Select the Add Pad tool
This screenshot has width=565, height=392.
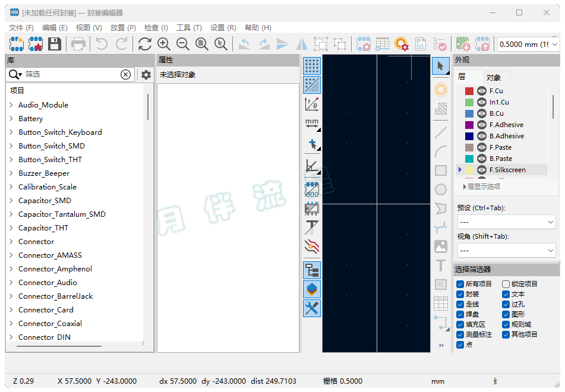pyautogui.click(x=441, y=89)
